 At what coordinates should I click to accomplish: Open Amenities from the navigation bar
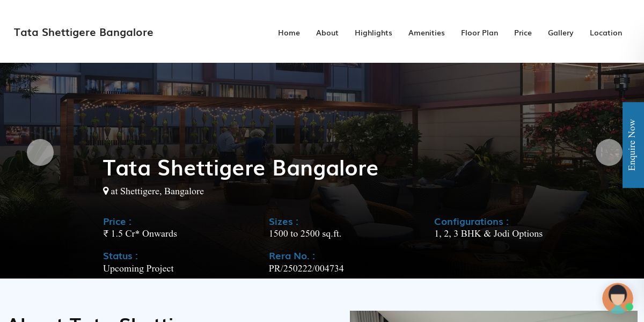(x=427, y=33)
